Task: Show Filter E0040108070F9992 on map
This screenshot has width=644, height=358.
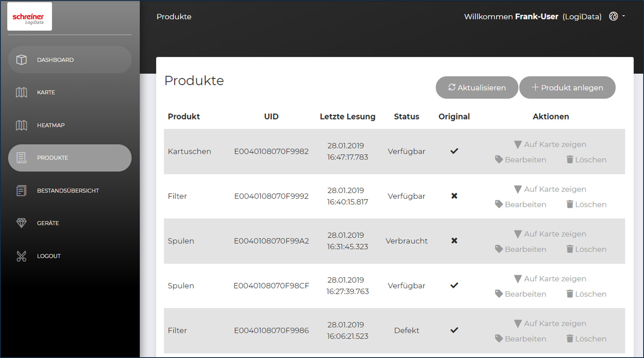Action: [550, 189]
